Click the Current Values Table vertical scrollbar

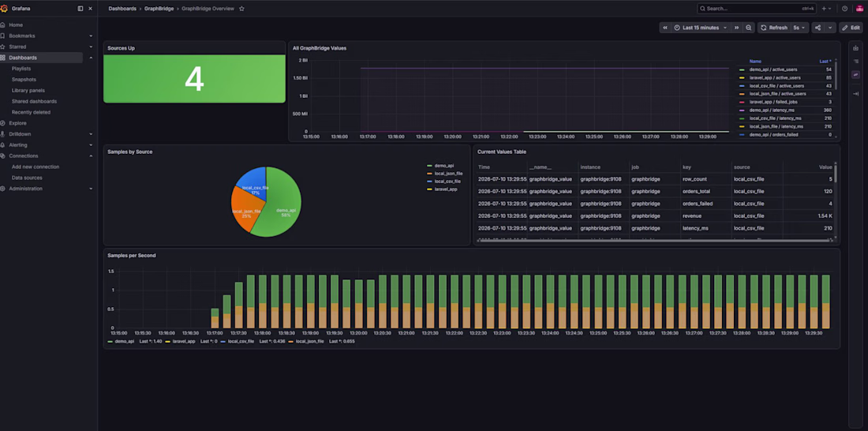[x=836, y=173]
